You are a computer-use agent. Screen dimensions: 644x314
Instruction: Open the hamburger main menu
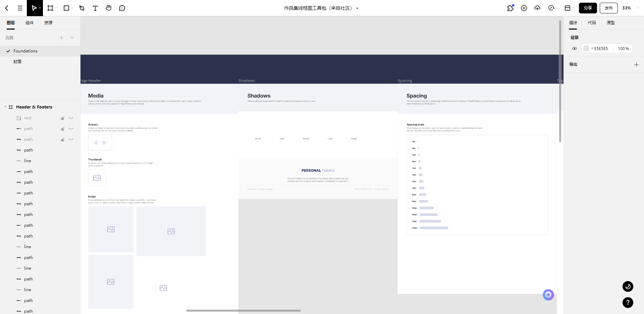(x=20, y=8)
